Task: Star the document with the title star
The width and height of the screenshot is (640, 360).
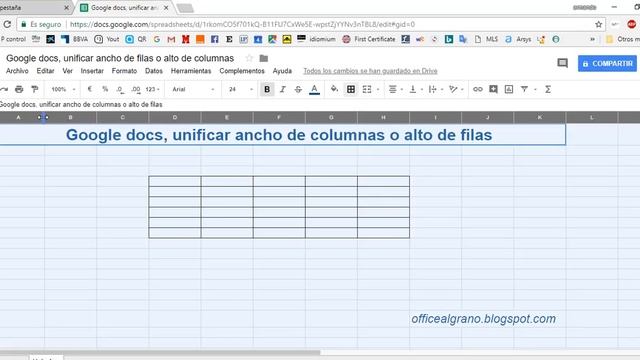Action: pyautogui.click(x=249, y=58)
